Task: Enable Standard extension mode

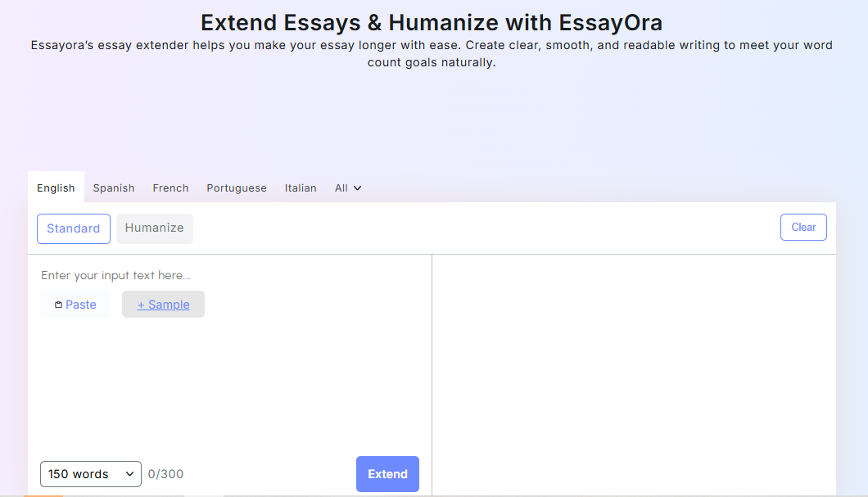Action: pyautogui.click(x=73, y=228)
